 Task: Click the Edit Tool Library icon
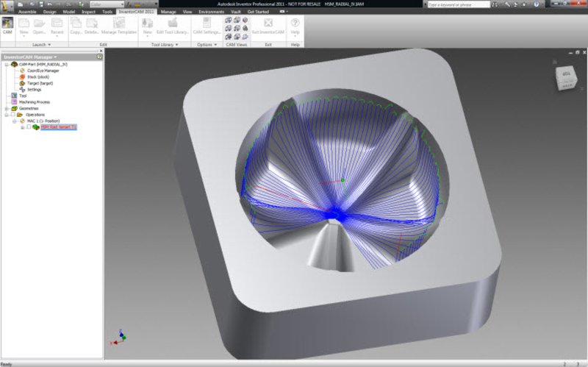(x=171, y=23)
